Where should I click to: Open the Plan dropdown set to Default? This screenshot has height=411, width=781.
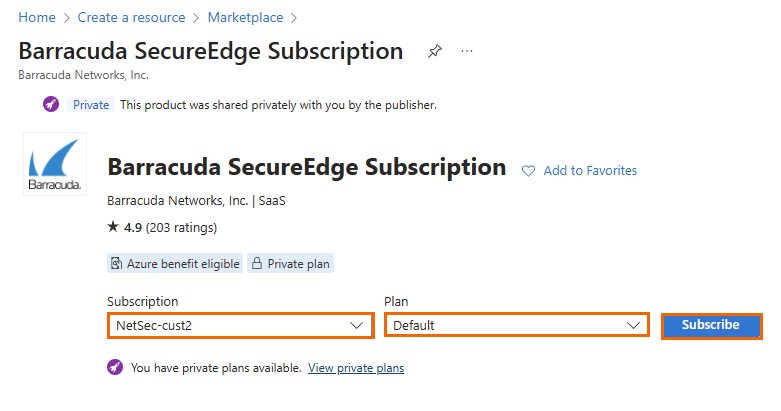517,325
